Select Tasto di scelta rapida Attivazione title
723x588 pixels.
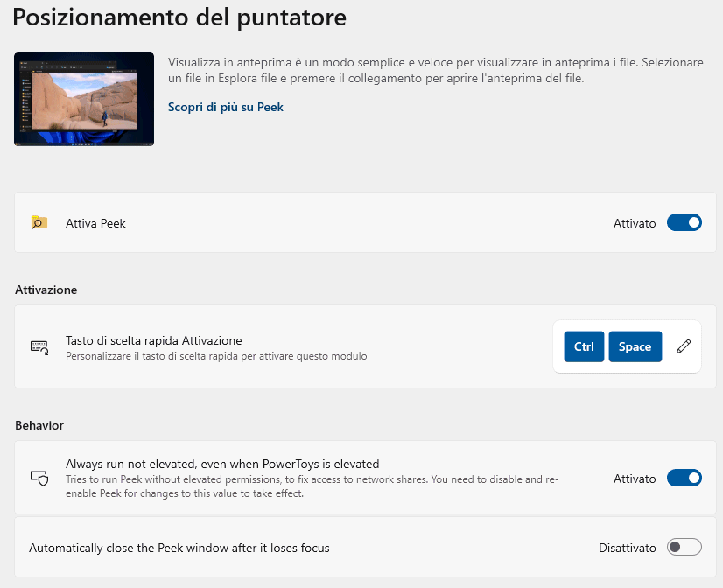pyautogui.click(x=153, y=340)
